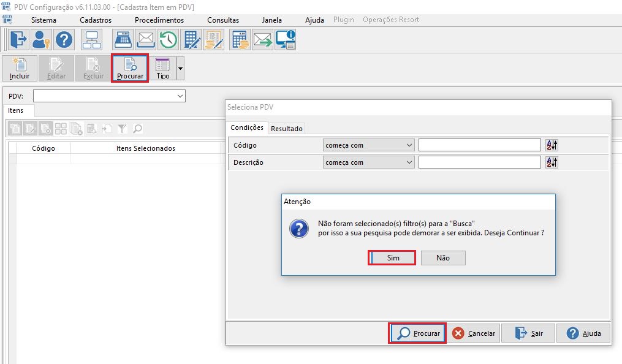Click the Sair button
622x364 pixels.
point(528,333)
